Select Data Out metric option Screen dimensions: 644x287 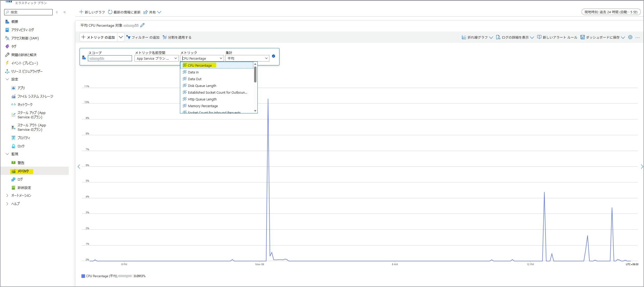pos(194,79)
